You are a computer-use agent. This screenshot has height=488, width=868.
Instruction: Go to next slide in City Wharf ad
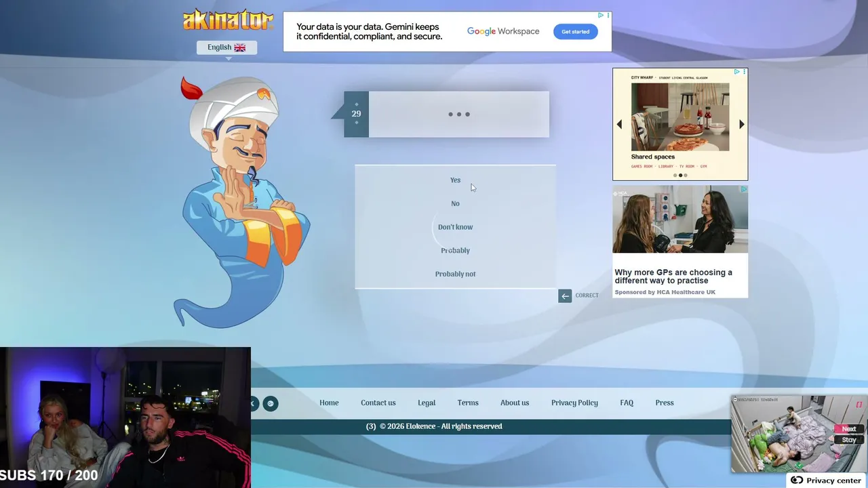[x=741, y=125]
